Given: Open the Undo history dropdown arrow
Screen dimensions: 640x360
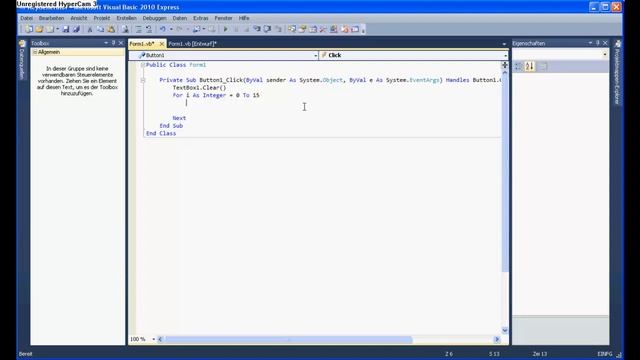Looking at the screenshot, I should [x=171, y=29].
